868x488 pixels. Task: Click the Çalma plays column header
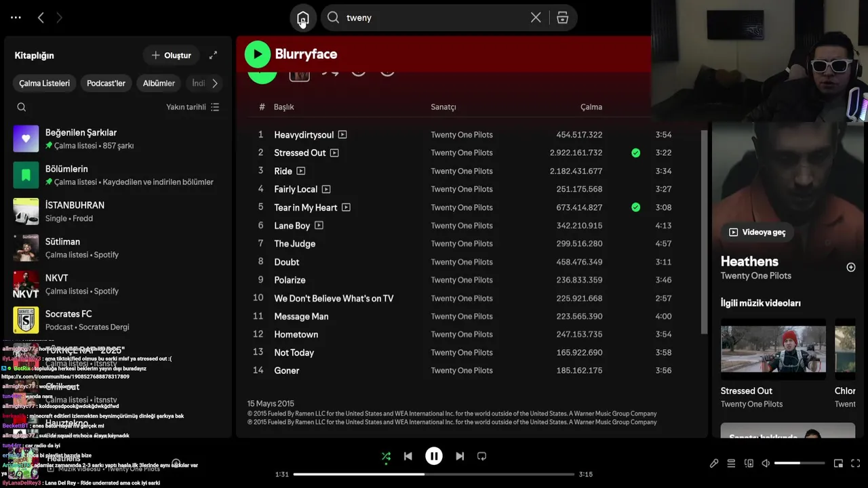coord(591,107)
